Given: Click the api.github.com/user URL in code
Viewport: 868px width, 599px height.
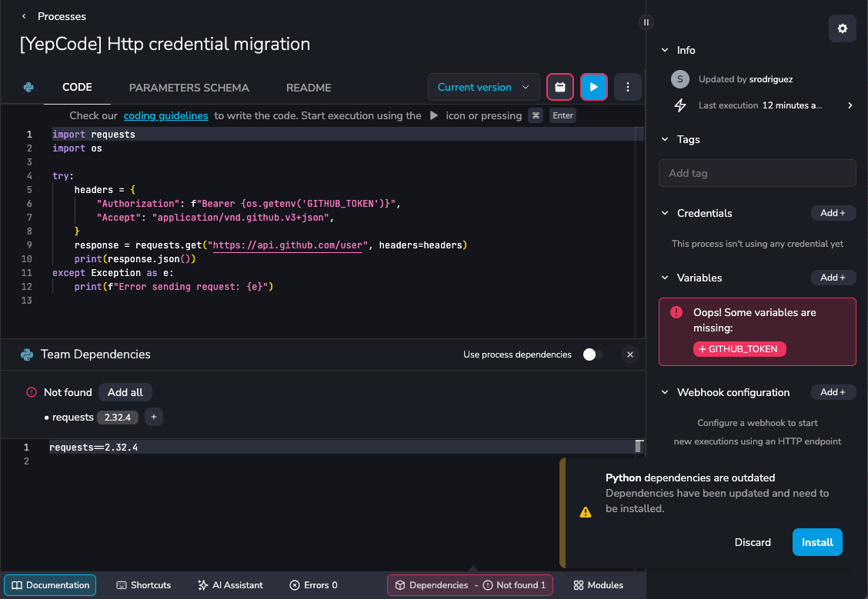Looking at the screenshot, I should pos(287,245).
